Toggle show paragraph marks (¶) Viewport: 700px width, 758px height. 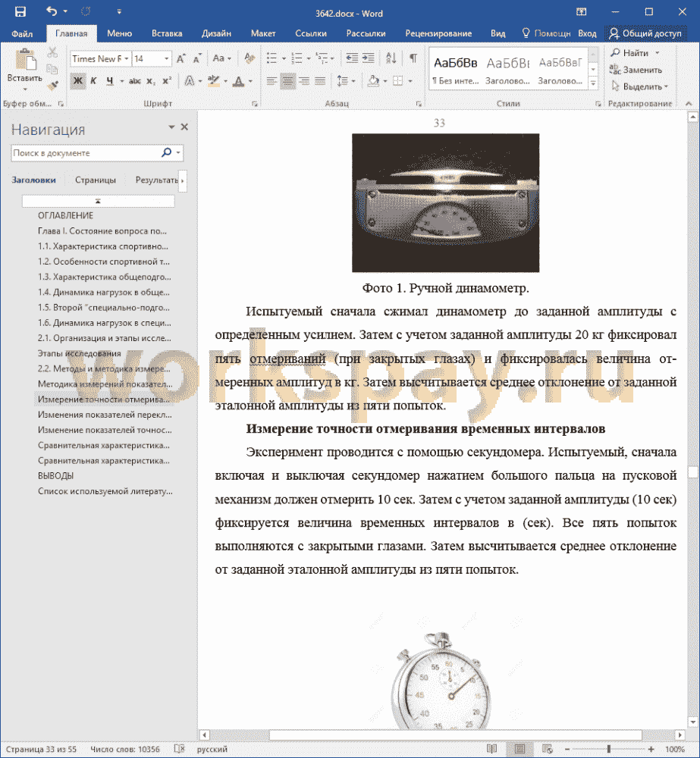(x=413, y=58)
